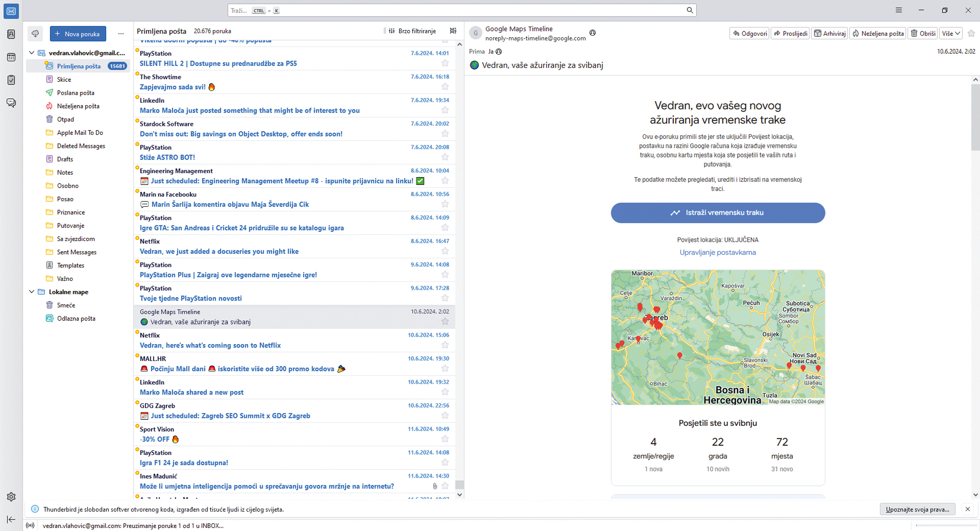Collapse the Lokalne mape folder tree
980x531 pixels.
32,292
